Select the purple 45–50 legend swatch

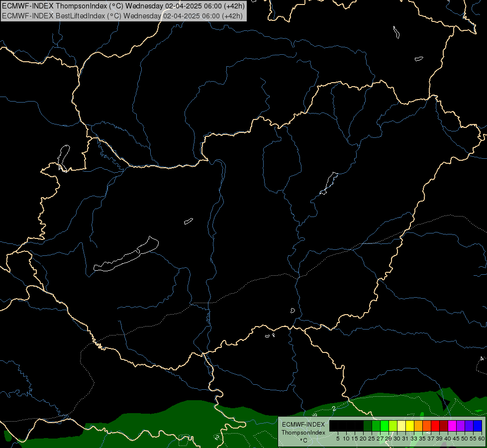461,426
